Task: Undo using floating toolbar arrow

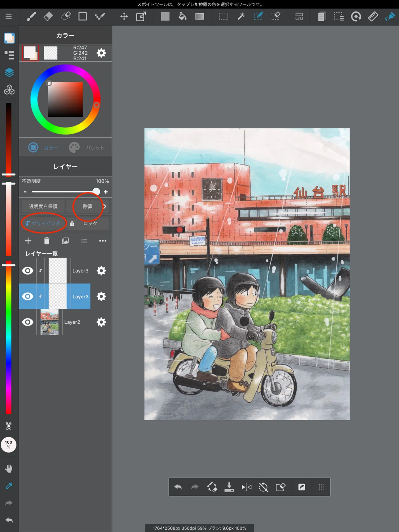Action: (178, 487)
